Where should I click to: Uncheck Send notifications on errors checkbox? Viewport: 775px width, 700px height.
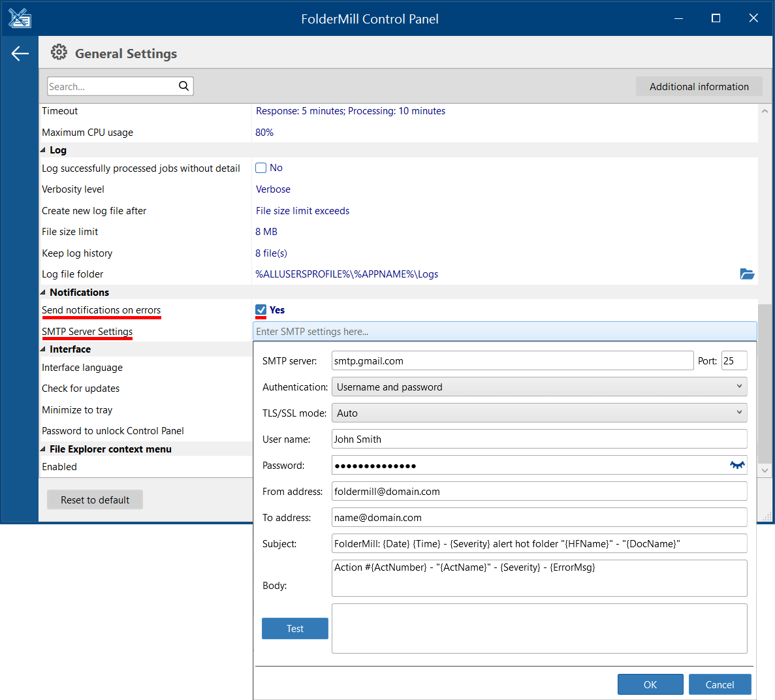(x=261, y=310)
